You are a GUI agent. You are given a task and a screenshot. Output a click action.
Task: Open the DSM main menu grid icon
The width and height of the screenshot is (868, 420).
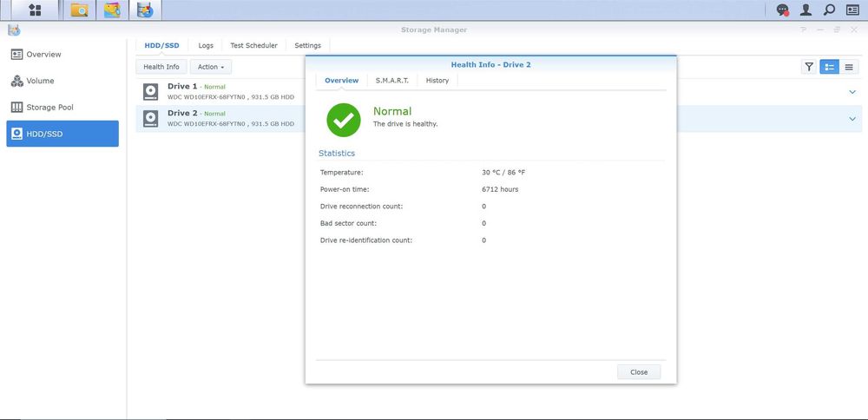pos(35,10)
